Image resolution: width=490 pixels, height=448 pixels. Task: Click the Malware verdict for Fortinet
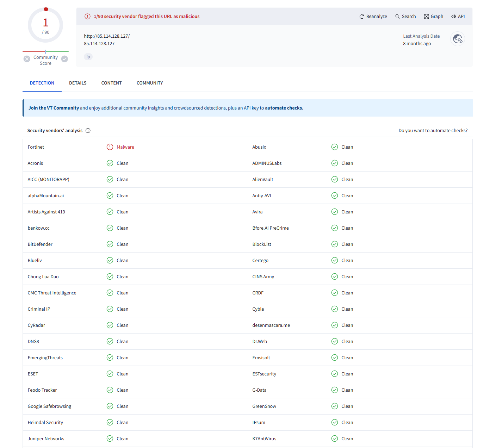point(125,147)
